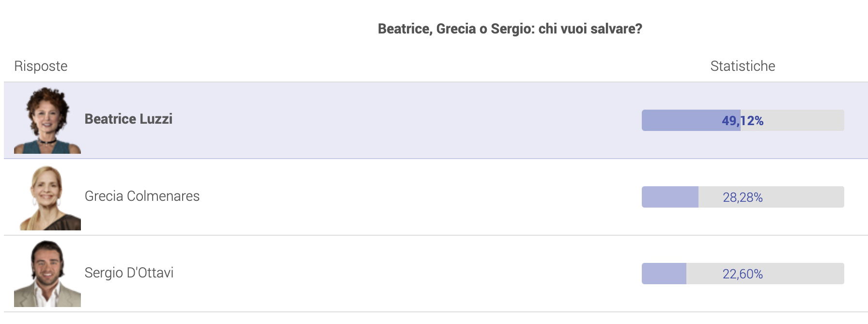
Task: Click the 28,28% percentage text
Action: [x=743, y=197]
